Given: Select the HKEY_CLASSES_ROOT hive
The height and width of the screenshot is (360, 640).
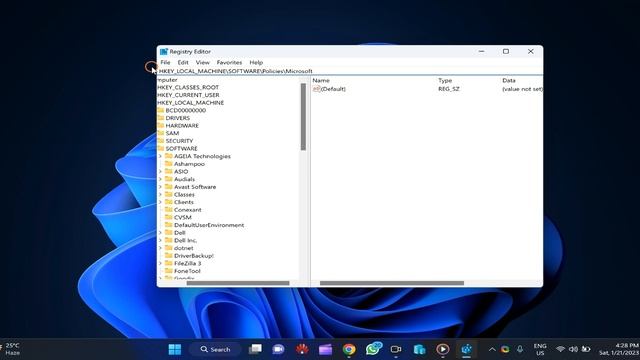Looking at the screenshot, I should [x=188, y=87].
